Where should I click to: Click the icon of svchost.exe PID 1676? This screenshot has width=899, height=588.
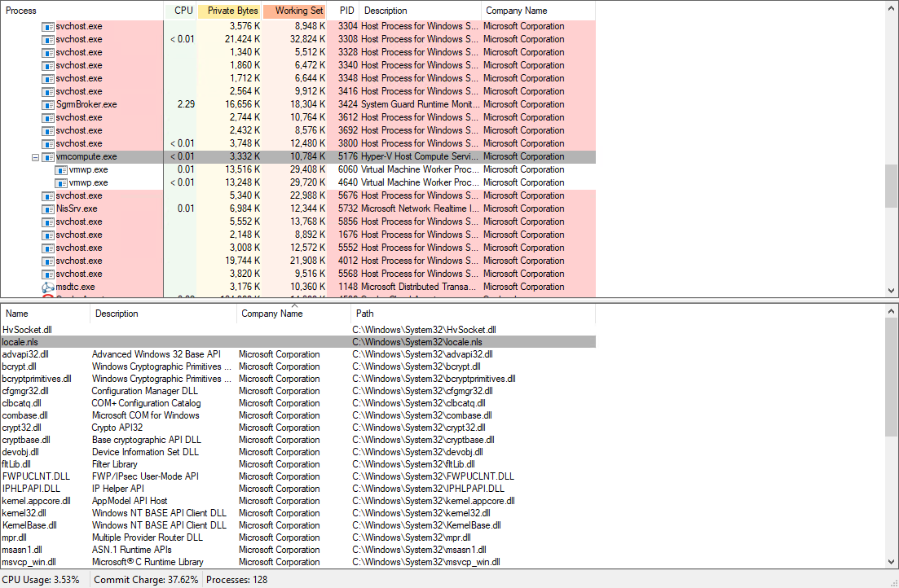coord(48,235)
